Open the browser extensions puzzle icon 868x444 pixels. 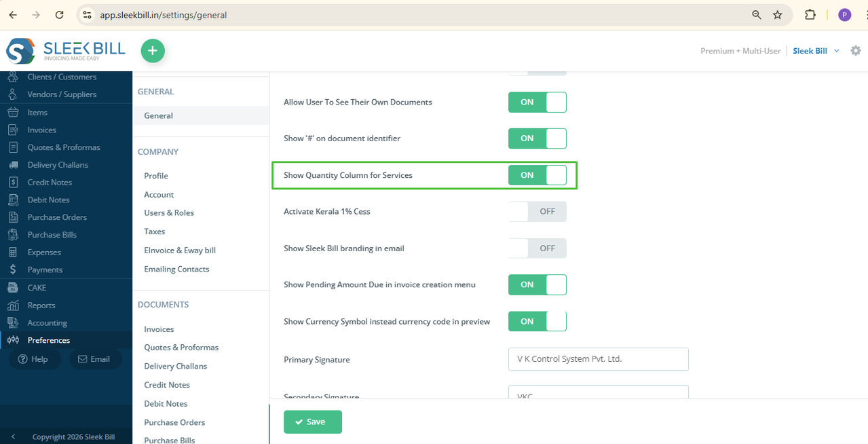pyautogui.click(x=810, y=14)
